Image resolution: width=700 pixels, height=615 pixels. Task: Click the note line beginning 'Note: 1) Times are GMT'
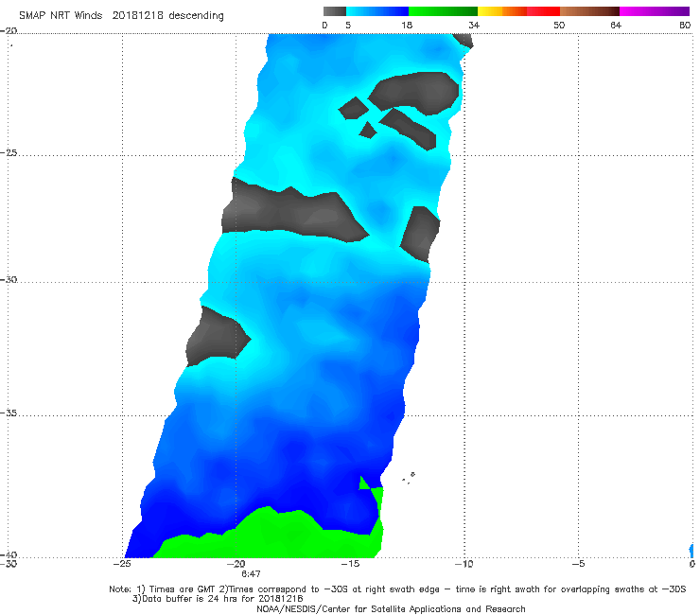[x=397, y=589]
